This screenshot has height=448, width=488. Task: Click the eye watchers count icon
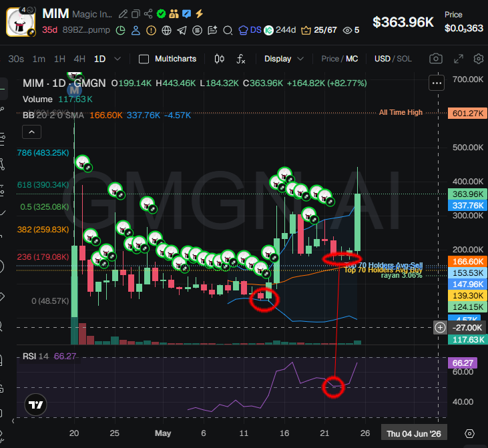click(347, 30)
